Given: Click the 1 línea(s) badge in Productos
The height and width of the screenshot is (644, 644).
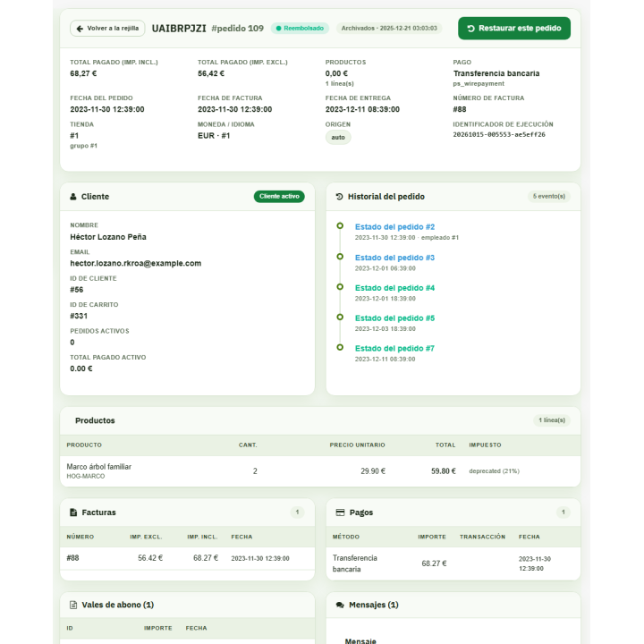Looking at the screenshot, I should (552, 420).
